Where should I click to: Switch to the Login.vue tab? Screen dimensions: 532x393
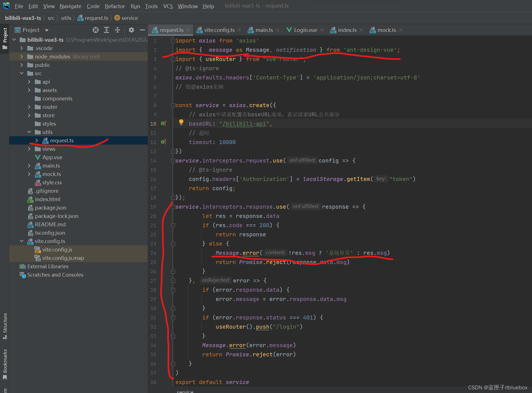click(x=305, y=30)
